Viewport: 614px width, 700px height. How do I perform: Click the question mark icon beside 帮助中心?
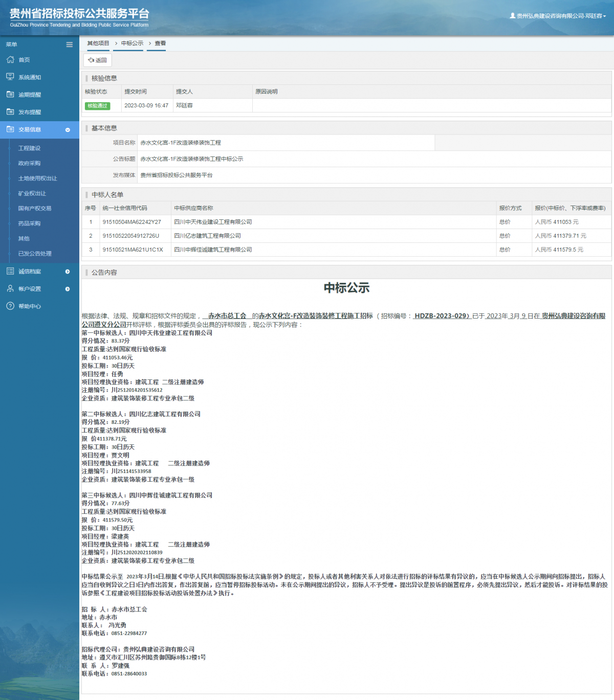pos(10,306)
